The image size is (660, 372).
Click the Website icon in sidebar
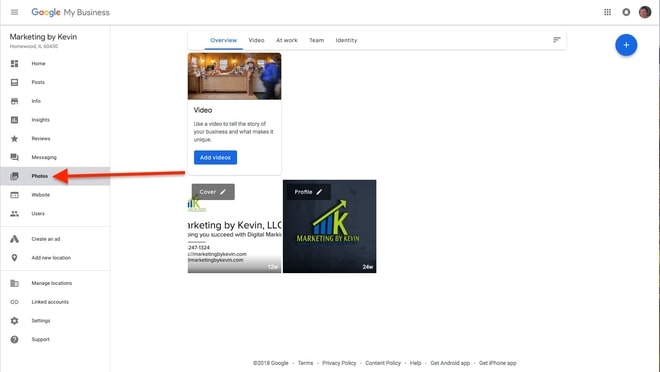coord(14,195)
